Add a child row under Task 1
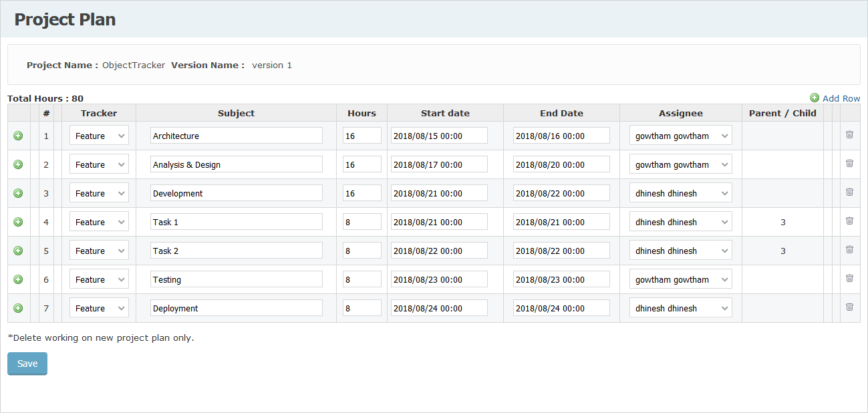The height and width of the screenshot is (413, 868). tap(18, 221)
